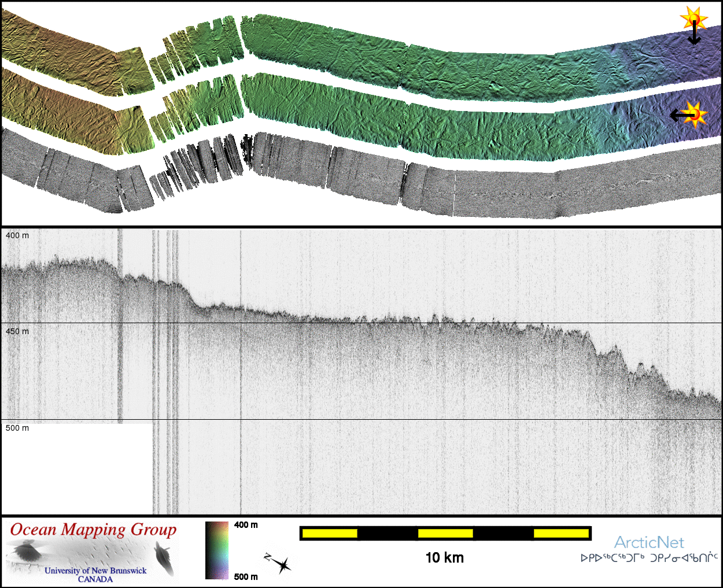Click the 400 m depth label in profile
This screenshot has width=723, height=588.
click(17, 236)
